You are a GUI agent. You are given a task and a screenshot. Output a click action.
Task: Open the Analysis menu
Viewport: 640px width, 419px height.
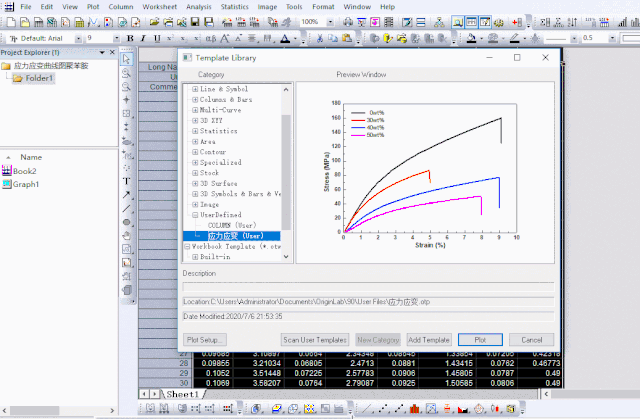[x=199, y=7]
